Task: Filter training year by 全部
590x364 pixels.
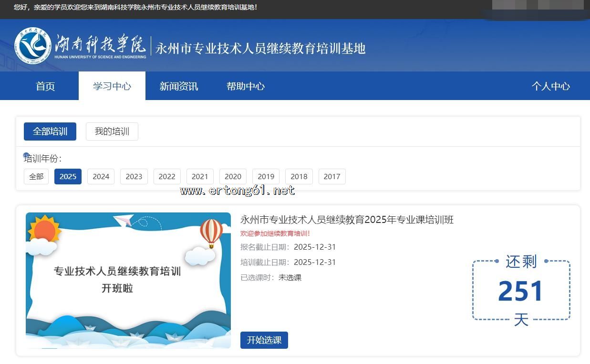Action: pos(36,176)
